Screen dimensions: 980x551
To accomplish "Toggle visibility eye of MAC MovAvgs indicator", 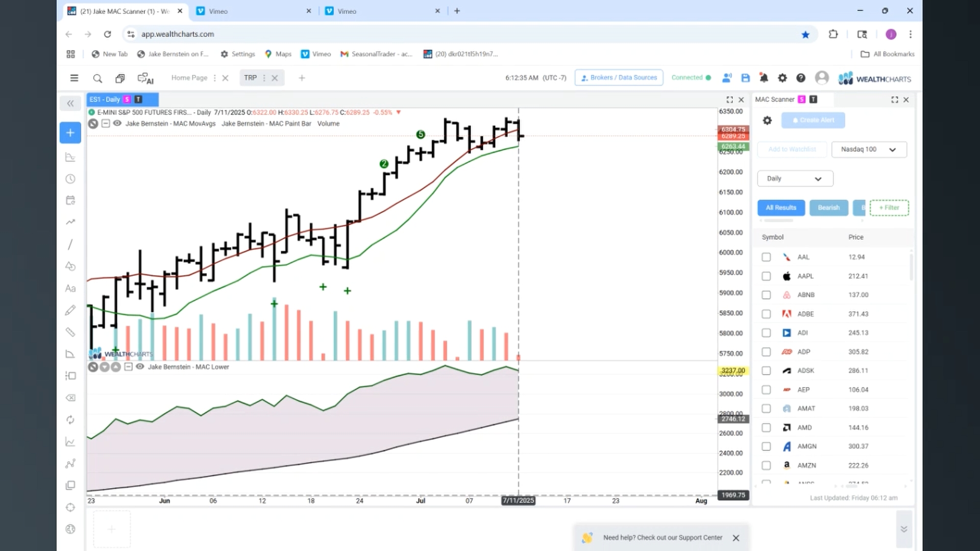I will [x=117, y=123].
